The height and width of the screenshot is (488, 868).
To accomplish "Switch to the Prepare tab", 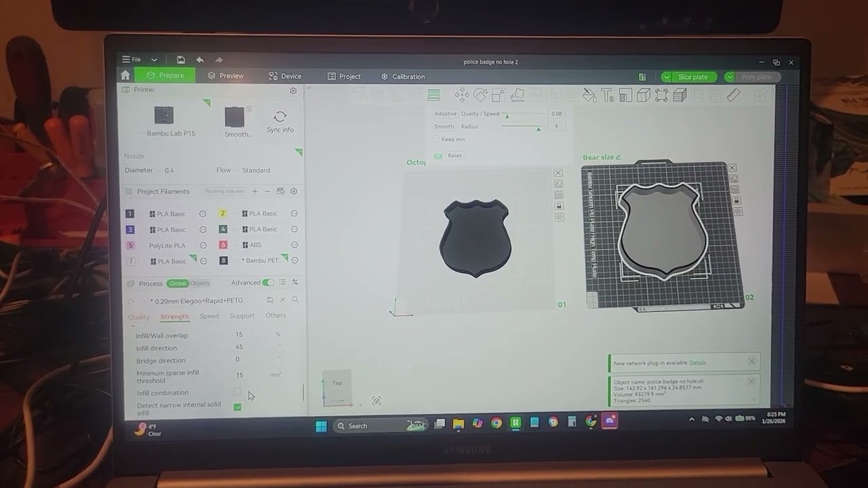I will pos(165,75).
